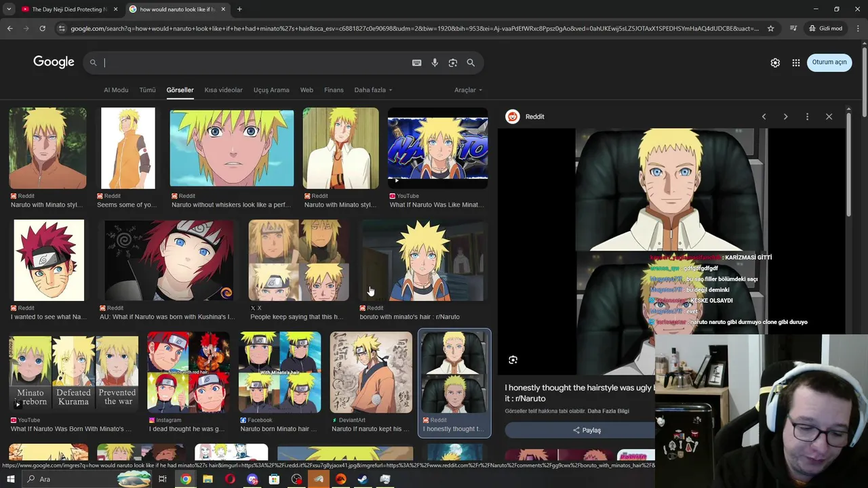Viewport: 868px width, 488px height.
Task: Click the Lens search icon on preview image
Action: coord(513,360)
